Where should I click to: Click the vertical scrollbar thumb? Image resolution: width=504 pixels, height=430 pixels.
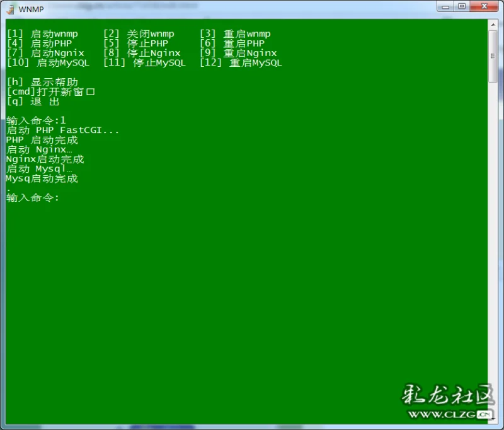(x=493, y=57)
